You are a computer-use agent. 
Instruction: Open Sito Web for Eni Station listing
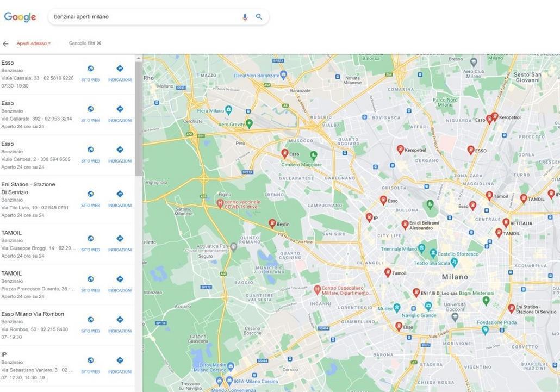click(91, 199)
